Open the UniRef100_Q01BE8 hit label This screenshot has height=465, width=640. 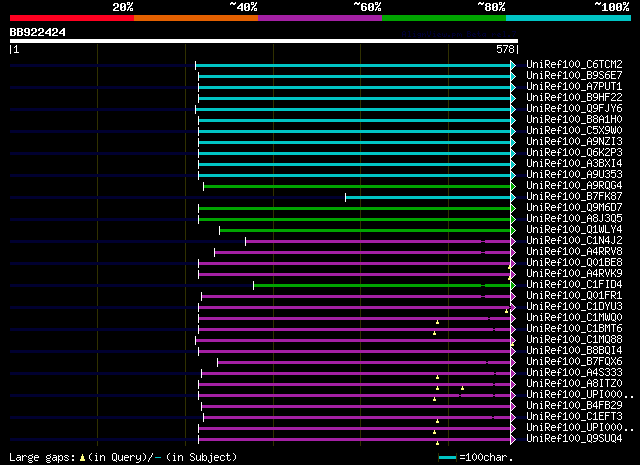[x=574, y=263]
